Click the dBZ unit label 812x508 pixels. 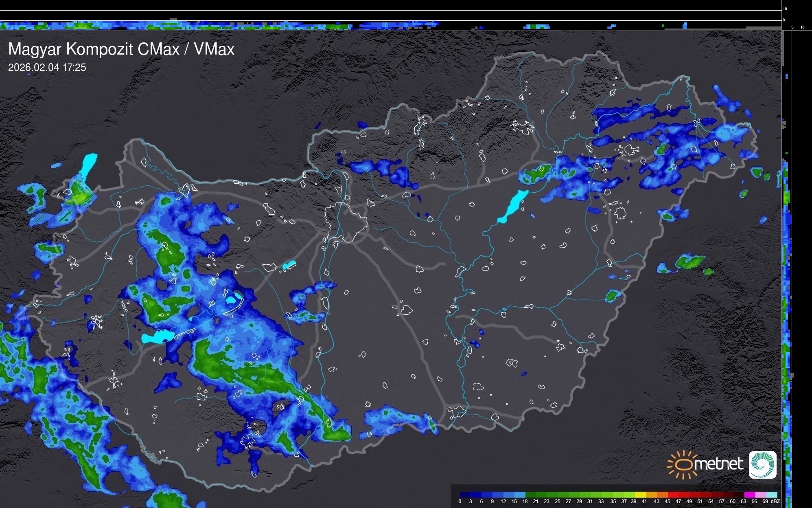775,501
